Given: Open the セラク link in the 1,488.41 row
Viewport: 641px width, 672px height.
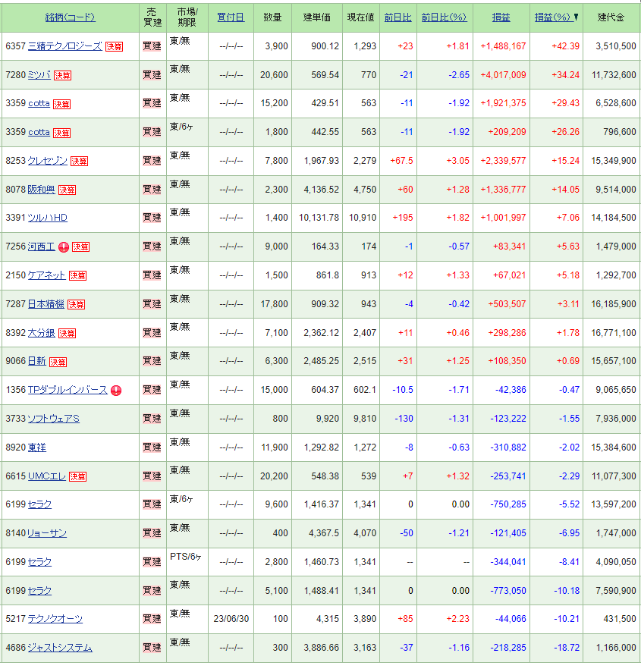Looking at the screenshot, I should [40, 591].
